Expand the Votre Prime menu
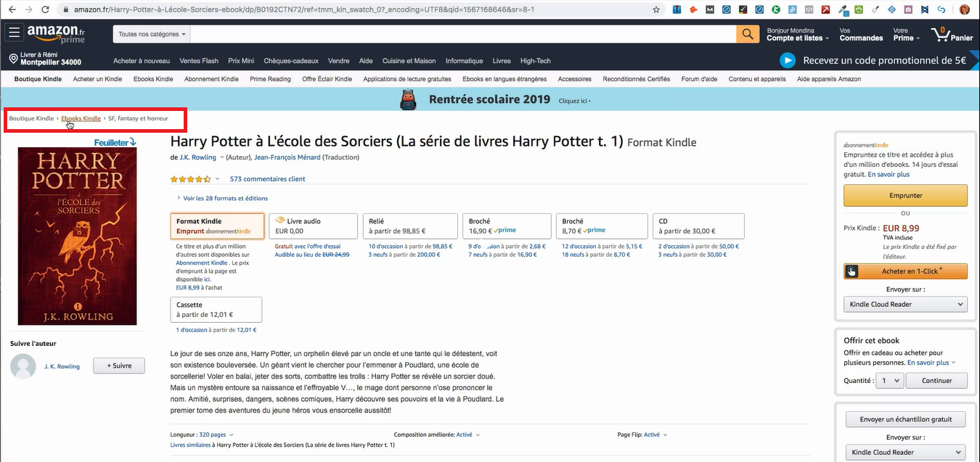Image resolution: width=980 pixels, height=462 pixels. (x=906, y=34)
